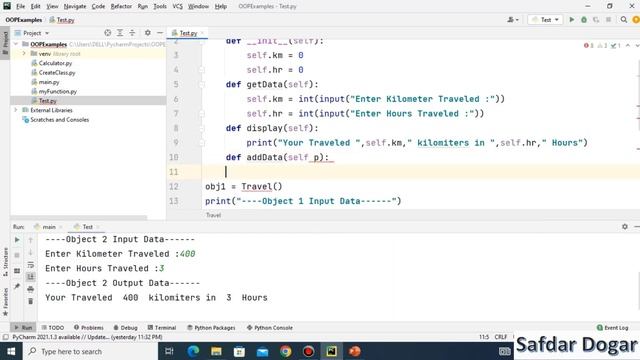Screen dimensions: 640x360
Task: Open the Terminal tool window
Action: 162,327
